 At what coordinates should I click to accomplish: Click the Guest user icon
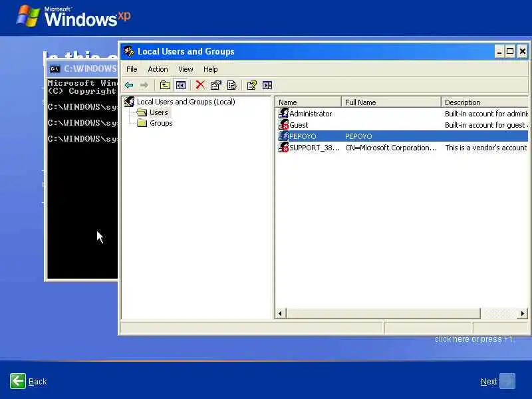tap(283, 124)
